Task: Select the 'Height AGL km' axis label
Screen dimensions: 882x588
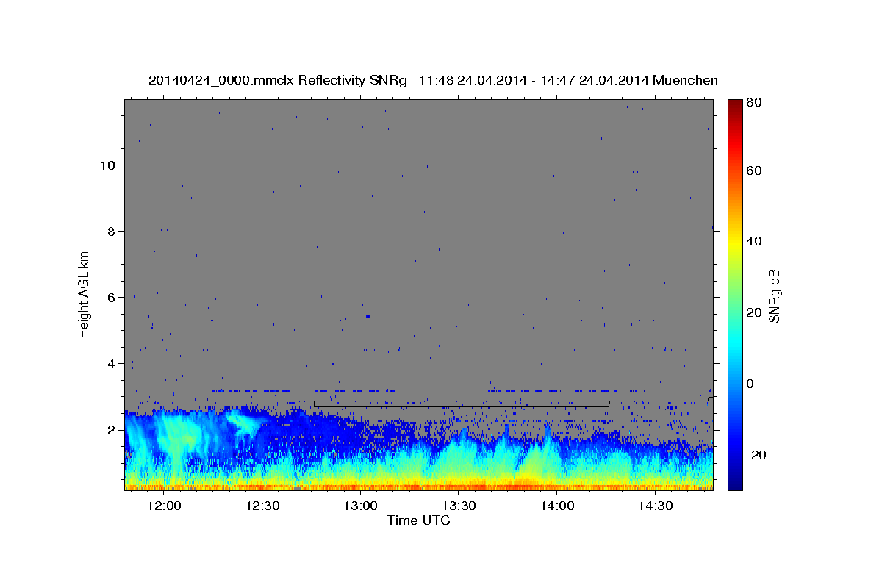Action: (84, 295)
